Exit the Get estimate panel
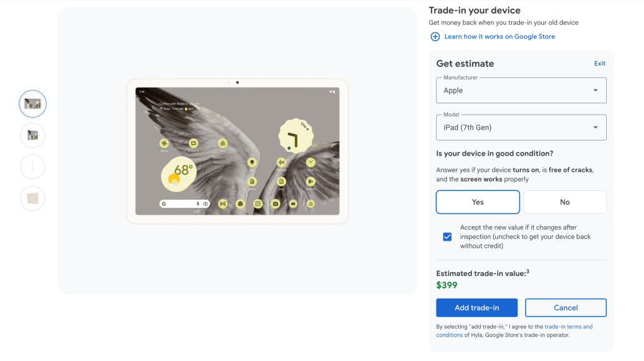The height and width of the screenshot is (361, 644). click(599, 64)
